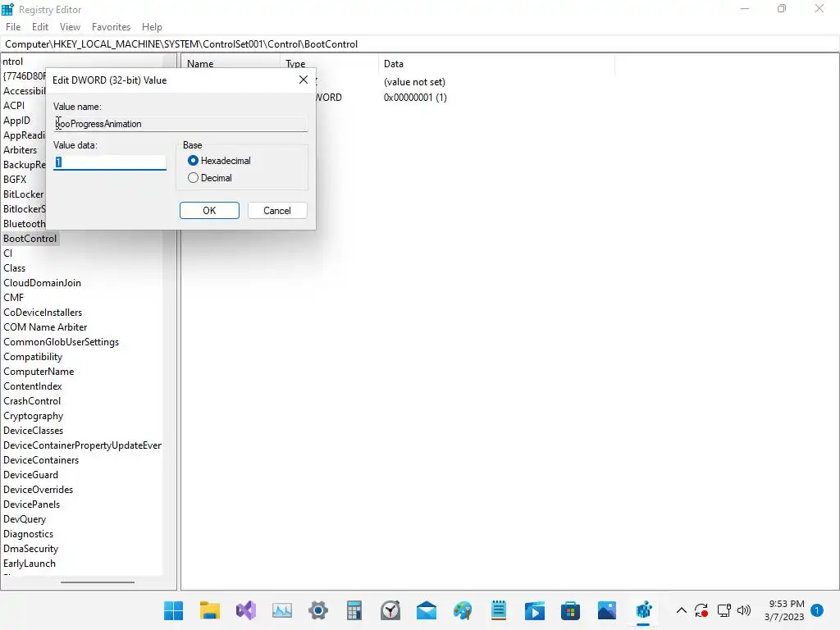The width and height of the screenshot is (840, 630).
Task: Open the Start menu
Action: (x=174, y=610)
